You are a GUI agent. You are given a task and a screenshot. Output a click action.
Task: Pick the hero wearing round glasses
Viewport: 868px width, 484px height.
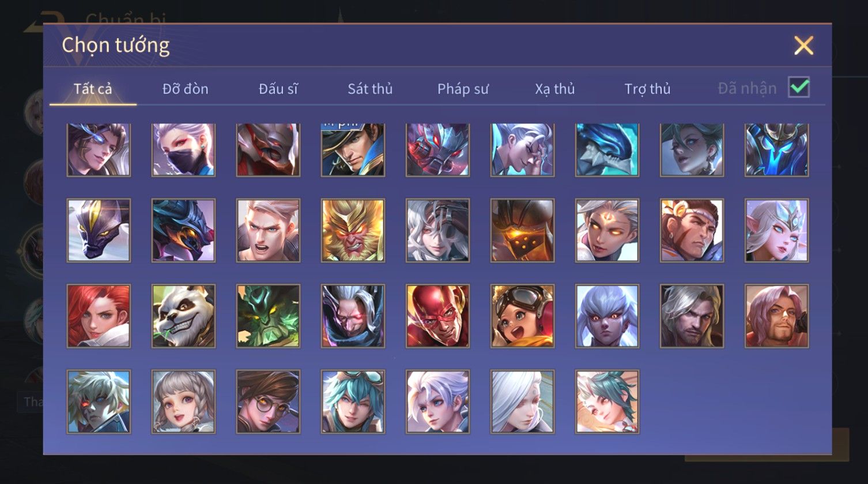point(268,402)
